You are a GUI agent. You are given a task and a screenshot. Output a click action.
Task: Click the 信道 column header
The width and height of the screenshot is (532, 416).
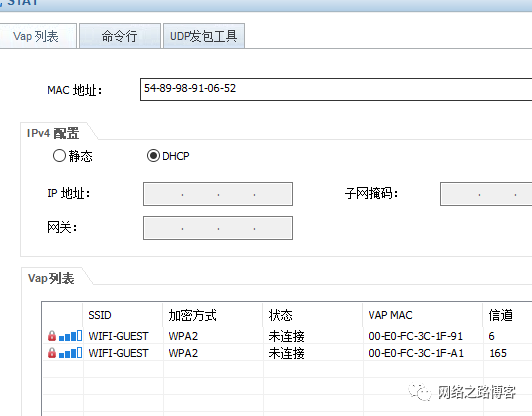click(x=508, y=315)
